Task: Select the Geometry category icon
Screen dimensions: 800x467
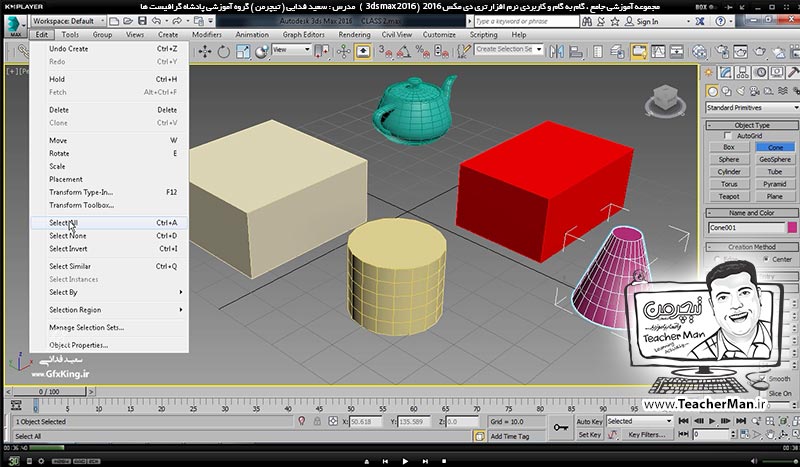Action: tap(712, 91)
